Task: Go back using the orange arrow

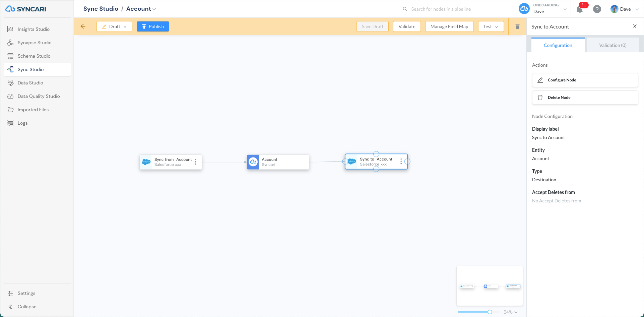Action: click(83, 26)
